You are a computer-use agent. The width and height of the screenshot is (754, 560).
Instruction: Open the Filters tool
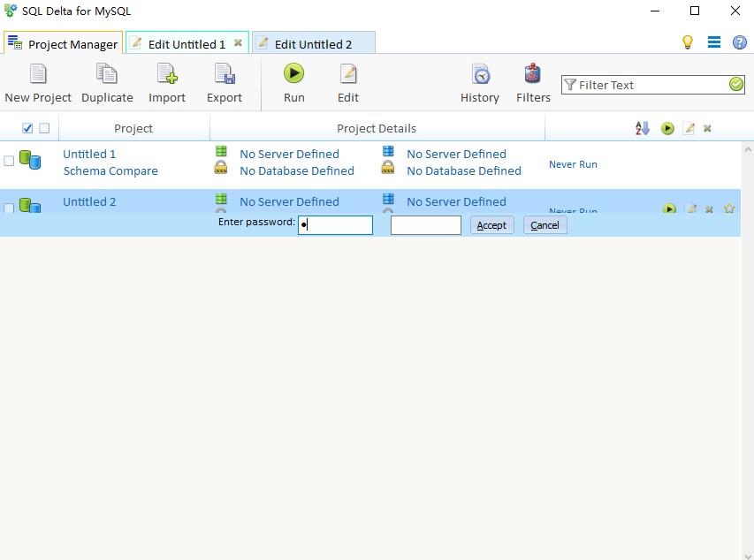pyautogui.click(x=533, y=84)
